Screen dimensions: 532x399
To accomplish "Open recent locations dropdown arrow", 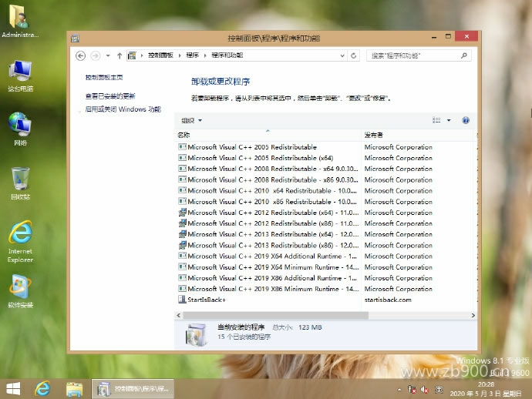I will pyautogui.click(x=108, y=55).
